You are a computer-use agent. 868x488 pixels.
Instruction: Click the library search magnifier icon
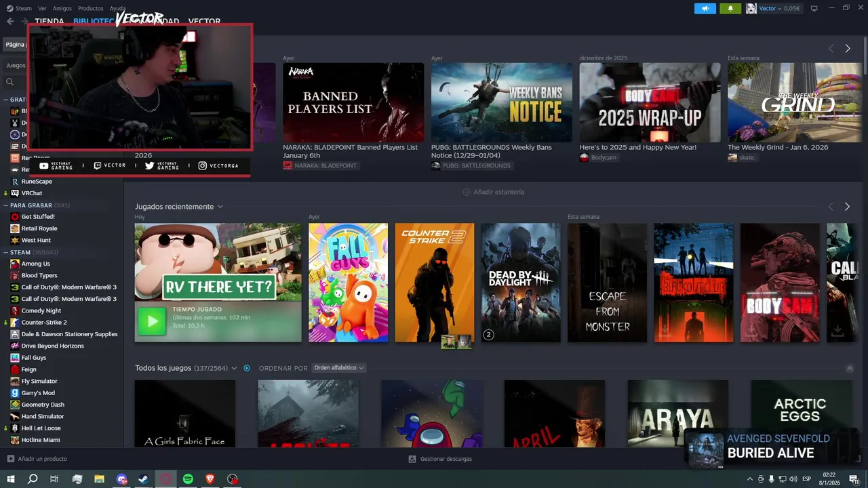9,81
